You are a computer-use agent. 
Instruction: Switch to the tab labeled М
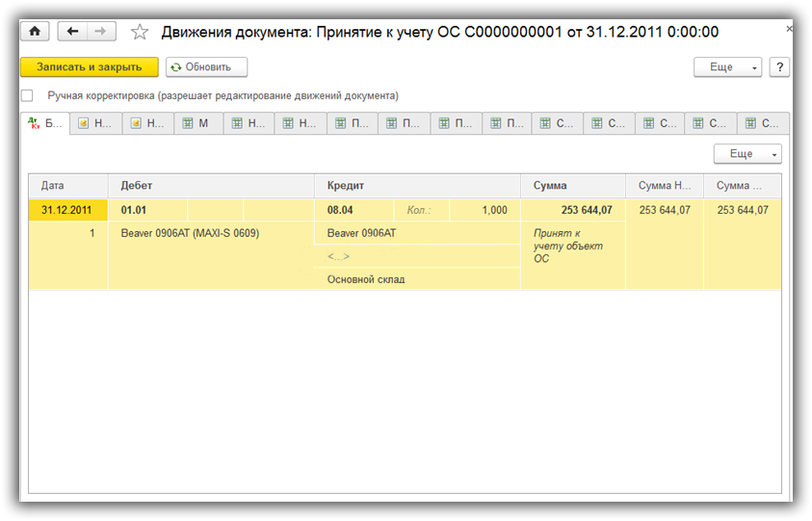[198, 124]
